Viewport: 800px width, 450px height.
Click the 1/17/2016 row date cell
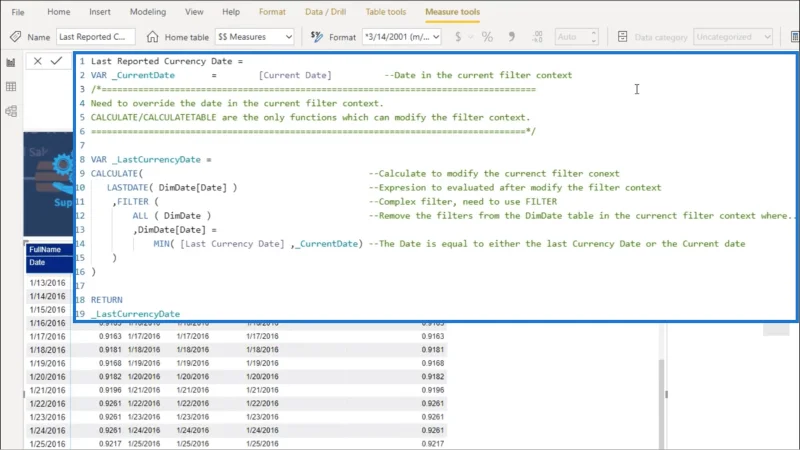47,337
